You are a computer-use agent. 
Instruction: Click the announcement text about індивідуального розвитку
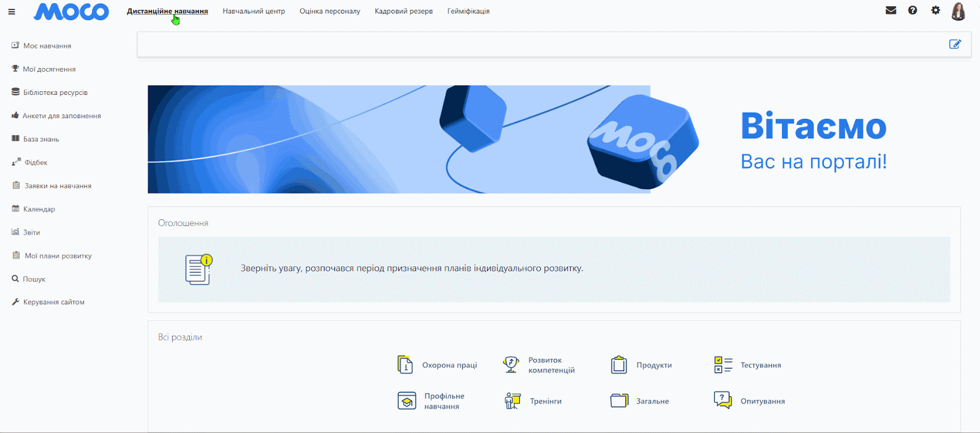[412, 268]
